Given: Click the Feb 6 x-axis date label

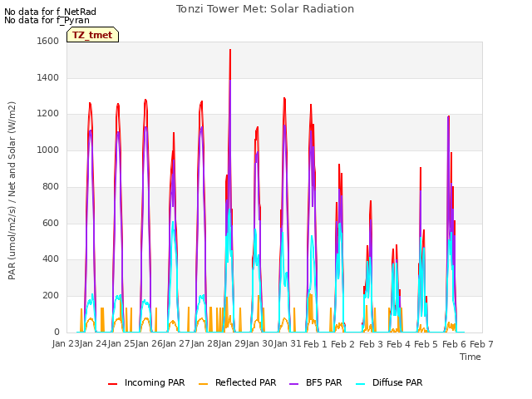Looking at the screenshot, I should [454, 344].
